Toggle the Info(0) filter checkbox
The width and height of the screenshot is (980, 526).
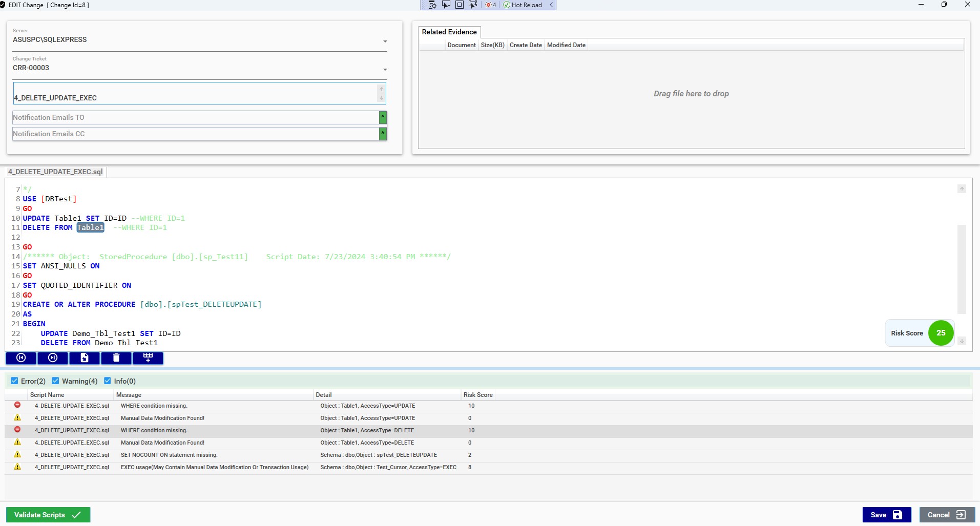pos(108,381)
